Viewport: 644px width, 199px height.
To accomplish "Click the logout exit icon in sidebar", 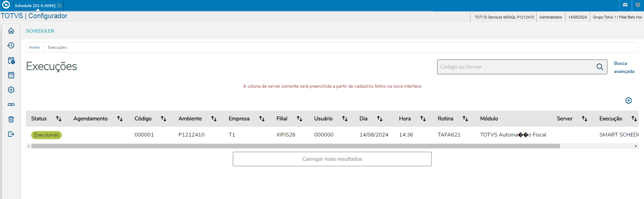I will tap(11, 134).
